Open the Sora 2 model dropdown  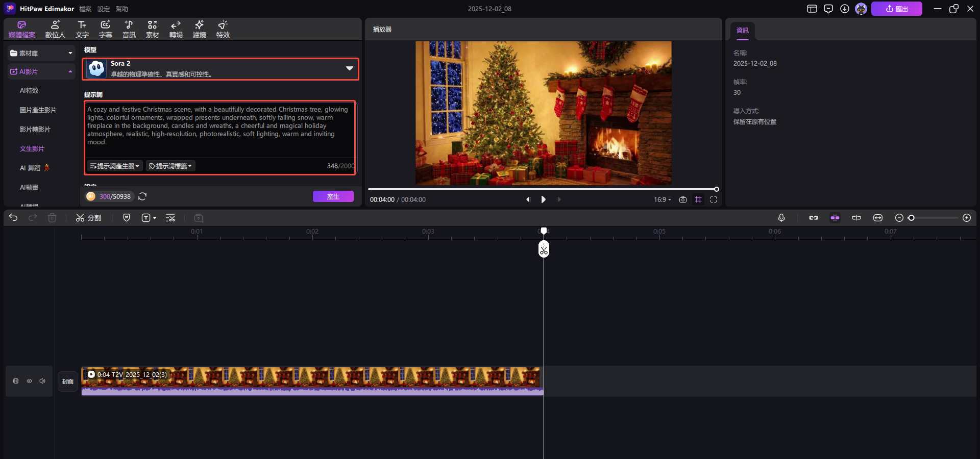click(x=349, y=68)
